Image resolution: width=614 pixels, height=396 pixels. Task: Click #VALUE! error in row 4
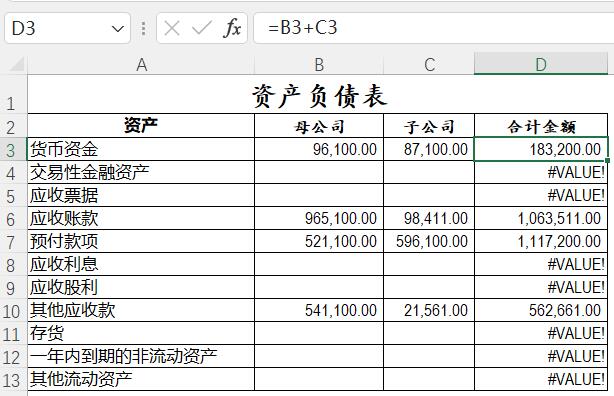pyautogui.click(x=541, y=172)
